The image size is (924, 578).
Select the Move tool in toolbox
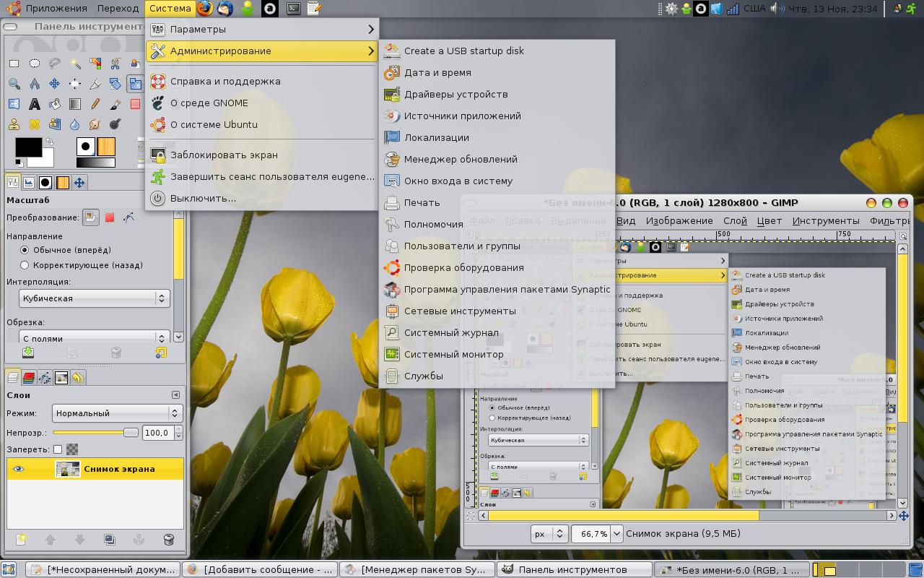pos(54,84)
